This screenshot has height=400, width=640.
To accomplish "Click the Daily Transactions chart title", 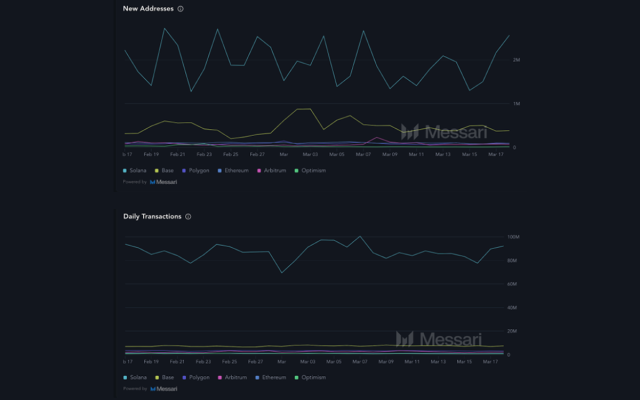I will coord(152,217).
